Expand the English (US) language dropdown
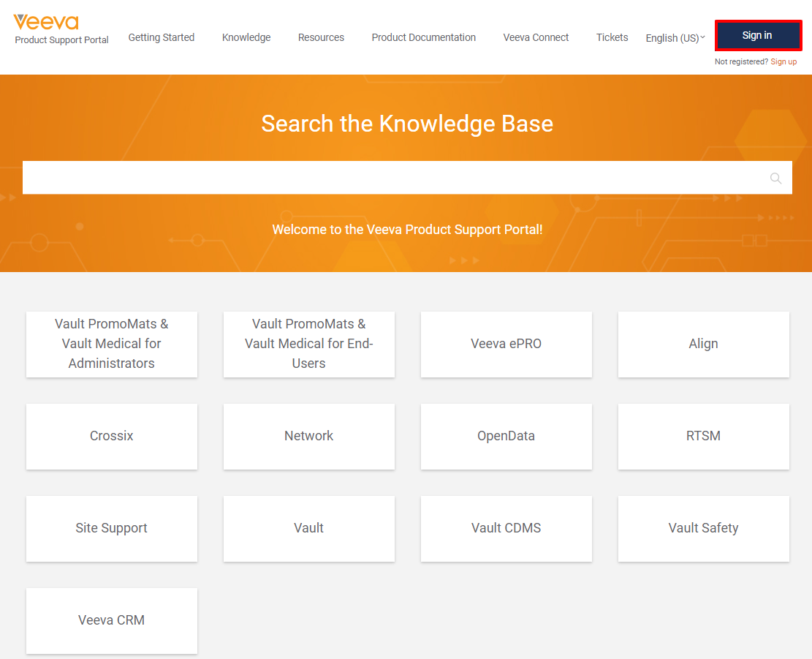 coord(675,38)
